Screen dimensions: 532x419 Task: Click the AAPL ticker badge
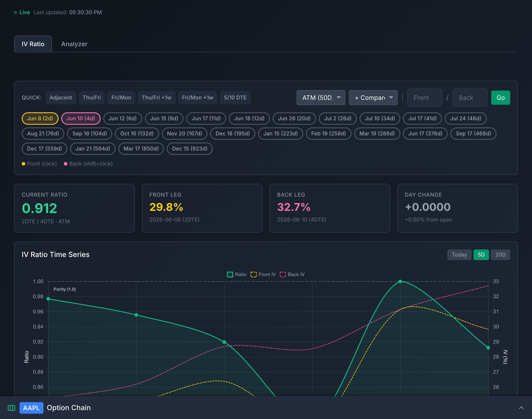click(31, 408)
